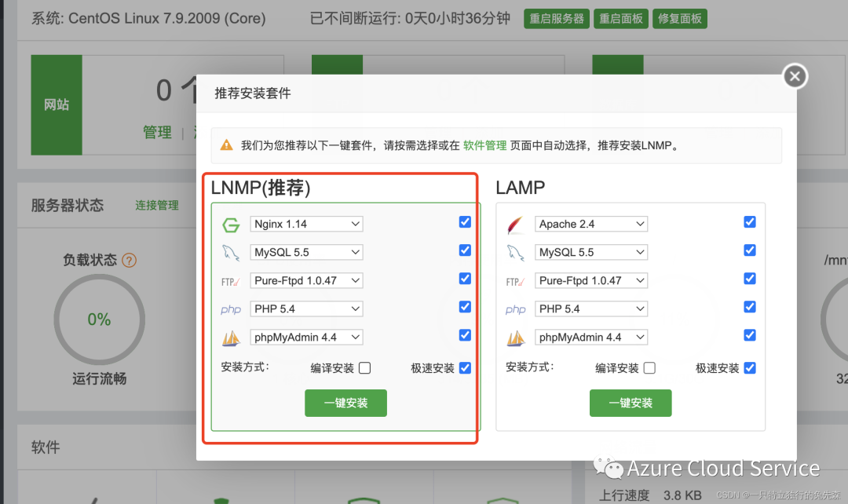
Task: Click the phpMyAdmin sailboat icon in LNMP
Action: click(x=231, y=338)
